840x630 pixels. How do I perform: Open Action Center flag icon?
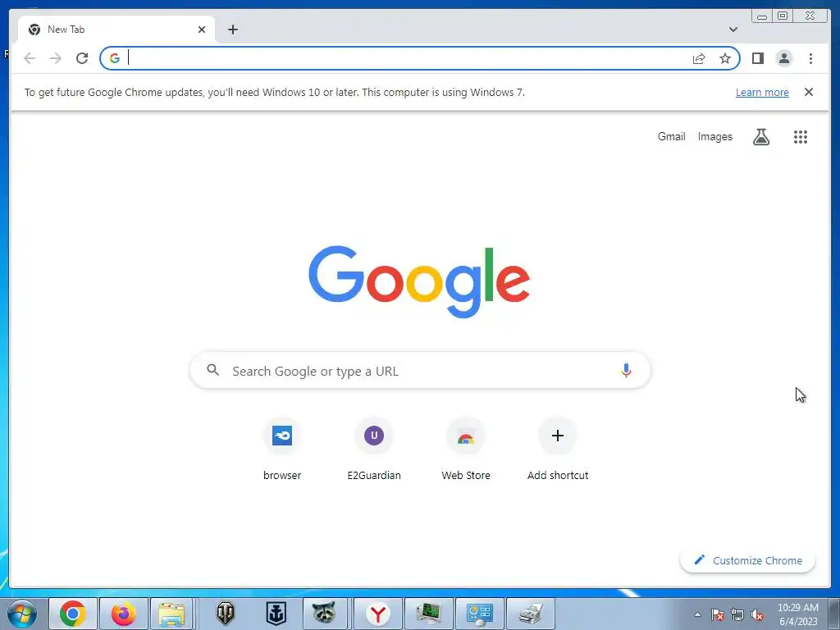pyautogui.click(x=718, y=614)
